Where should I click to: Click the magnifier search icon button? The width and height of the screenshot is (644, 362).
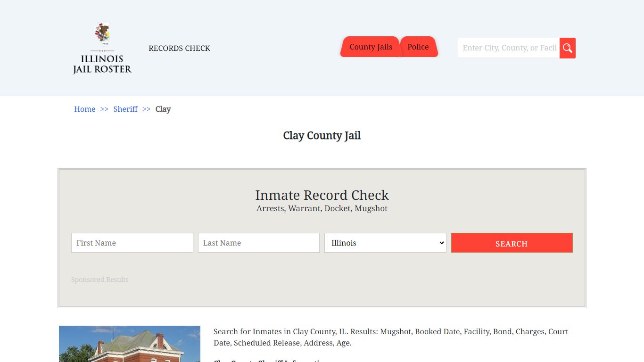click(x=568, y=48)
